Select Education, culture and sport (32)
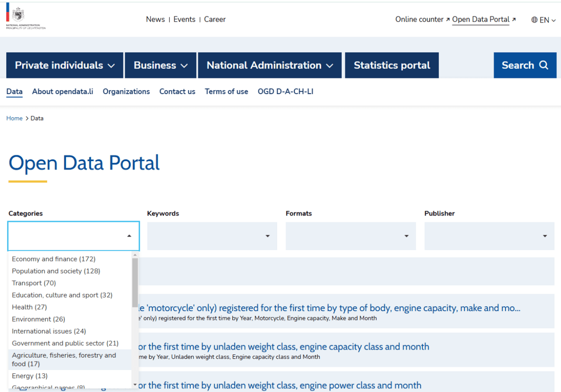This screenshot has width=561, height=392. pyautogui.click(x=70, y=295)
